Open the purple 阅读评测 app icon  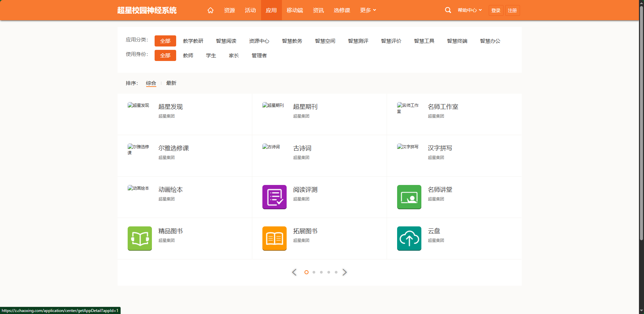tap(274, 197)
